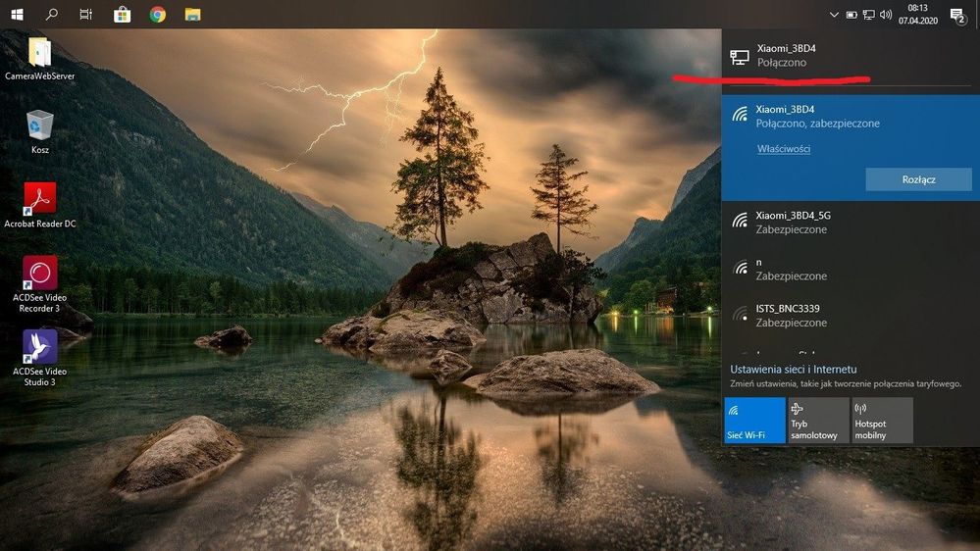Select ACDSee Video Recorder 3 shortcut
Screen dimensions: 980x551
(40, 284)
